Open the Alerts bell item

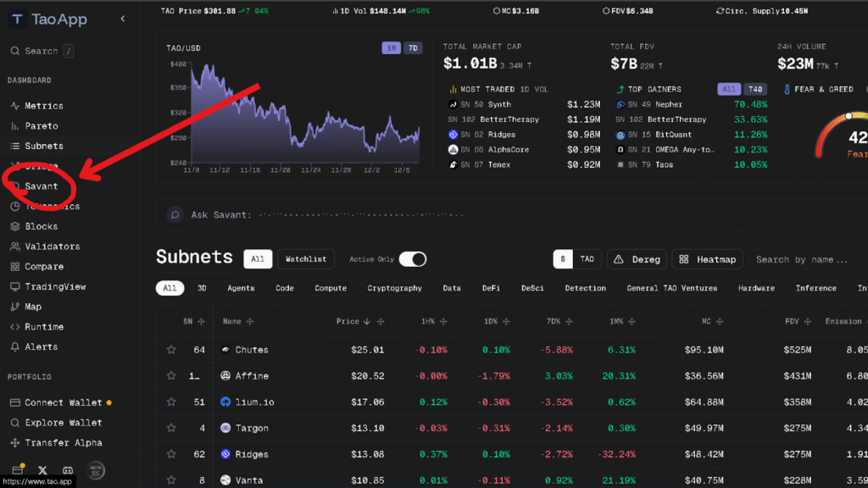click(x=41, y=347)
